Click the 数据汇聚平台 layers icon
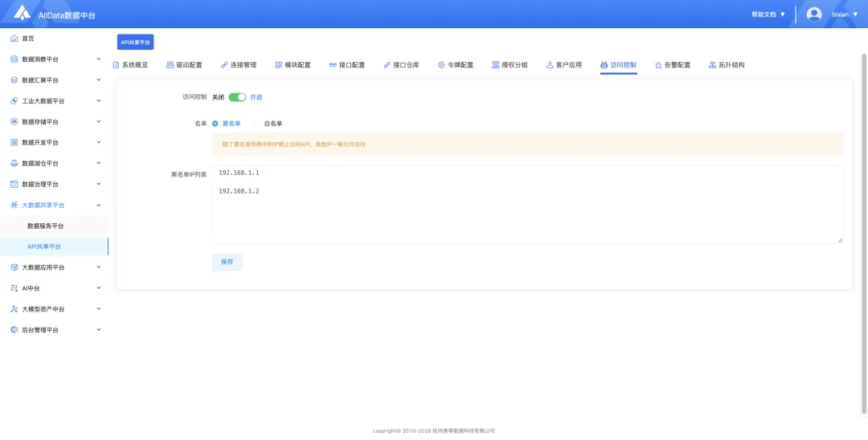This screenshot has width=868, height=440. tap(14, 80)
